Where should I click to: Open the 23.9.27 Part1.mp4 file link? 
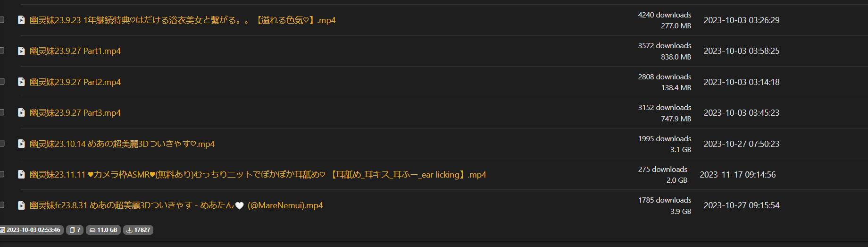tap(75, 51)
